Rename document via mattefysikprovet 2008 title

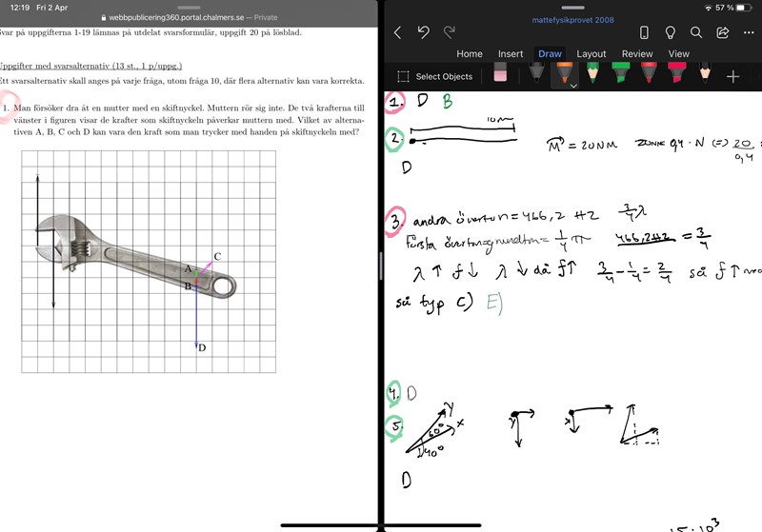coord(571,19)
